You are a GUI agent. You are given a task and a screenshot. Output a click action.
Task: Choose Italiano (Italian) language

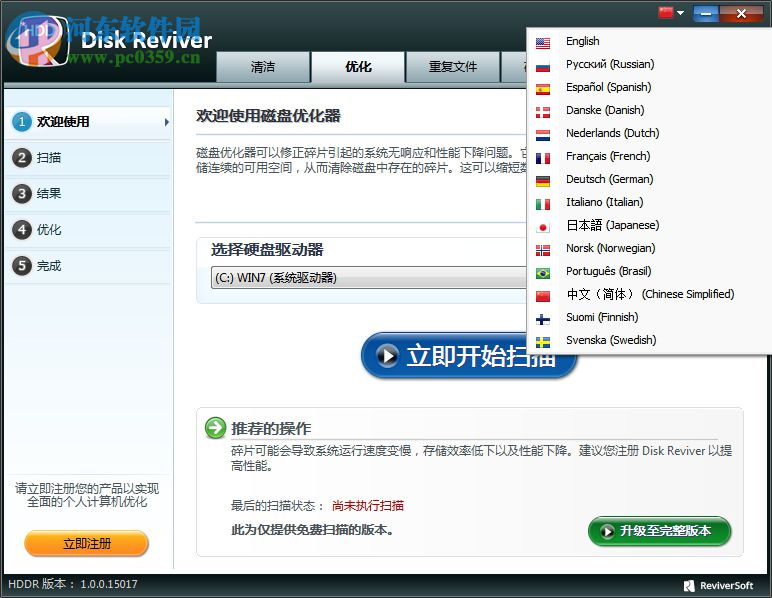coord(605,202)
